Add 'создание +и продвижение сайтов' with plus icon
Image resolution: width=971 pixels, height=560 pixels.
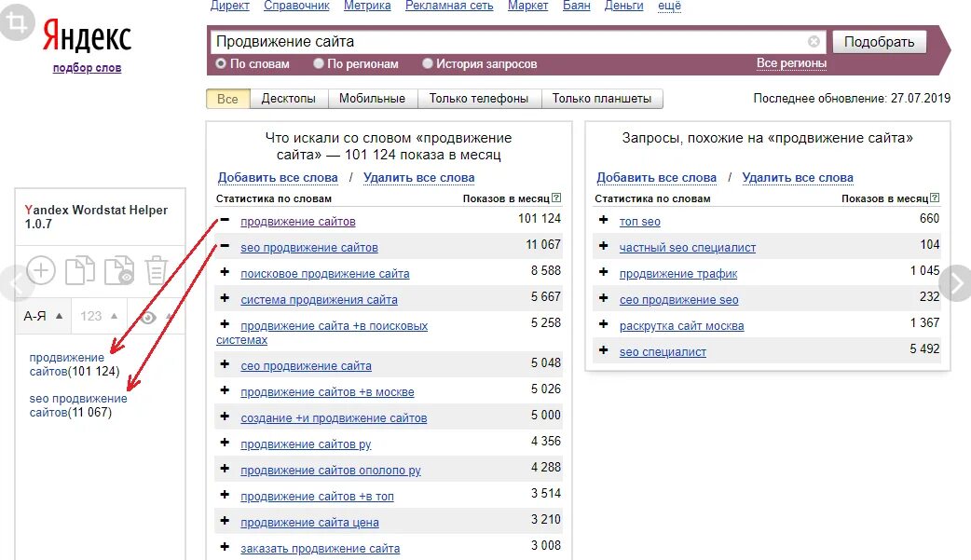225,417
